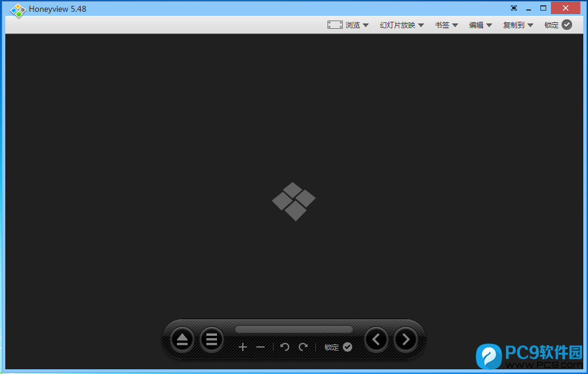
Task: Expand the 编辑 dropdown arrow
Action: (x=489, y=25)
